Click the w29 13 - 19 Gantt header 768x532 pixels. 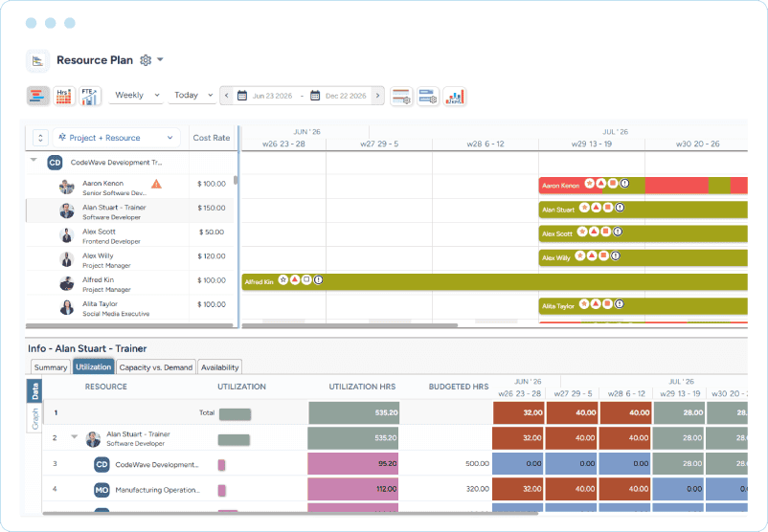[592, 144]
